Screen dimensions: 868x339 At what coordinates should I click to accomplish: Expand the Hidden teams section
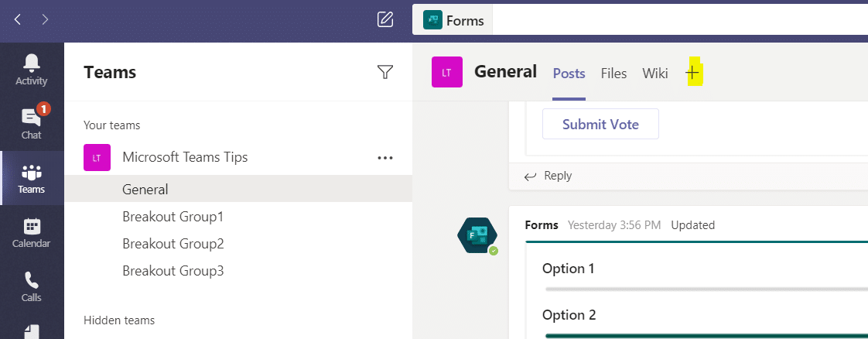click(x=119, y=320)
